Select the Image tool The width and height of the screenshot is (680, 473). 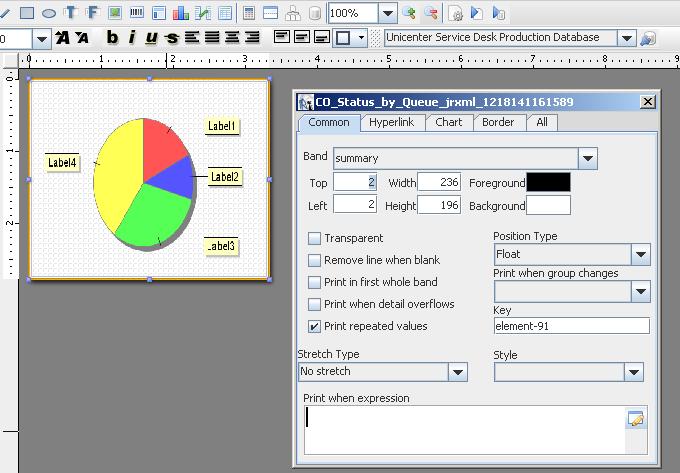114,13
